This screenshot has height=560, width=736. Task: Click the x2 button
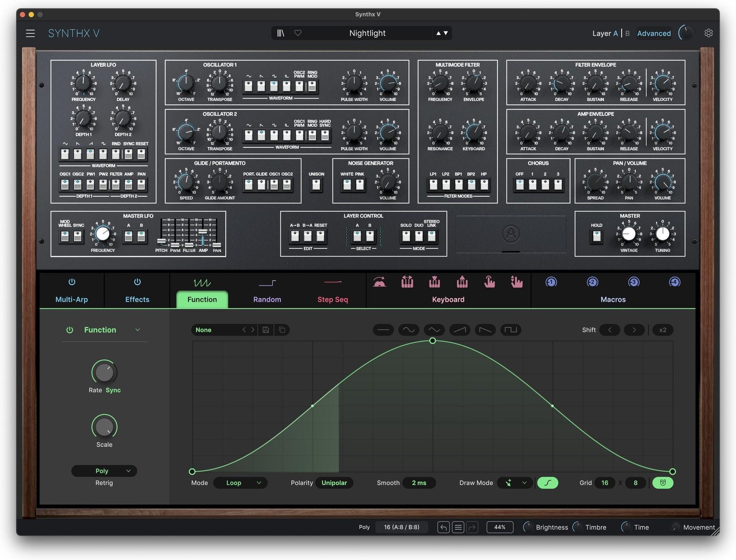coord(663,330)
